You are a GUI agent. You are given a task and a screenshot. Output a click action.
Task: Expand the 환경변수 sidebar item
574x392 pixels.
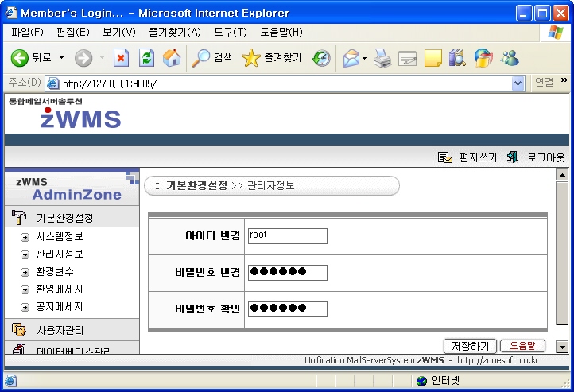(x=25, y=272)
